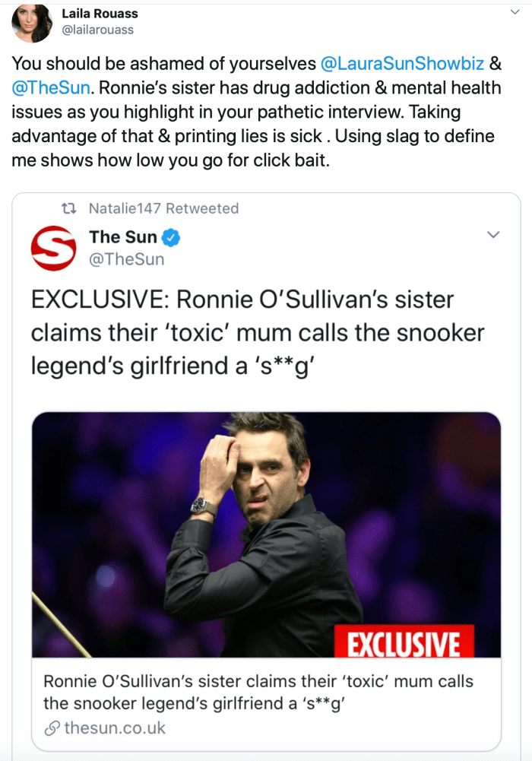Viewport: 532px width, 761px height.
Task: Open the dropdown chevron on Laila's tweet
Action: pos(513,13)
